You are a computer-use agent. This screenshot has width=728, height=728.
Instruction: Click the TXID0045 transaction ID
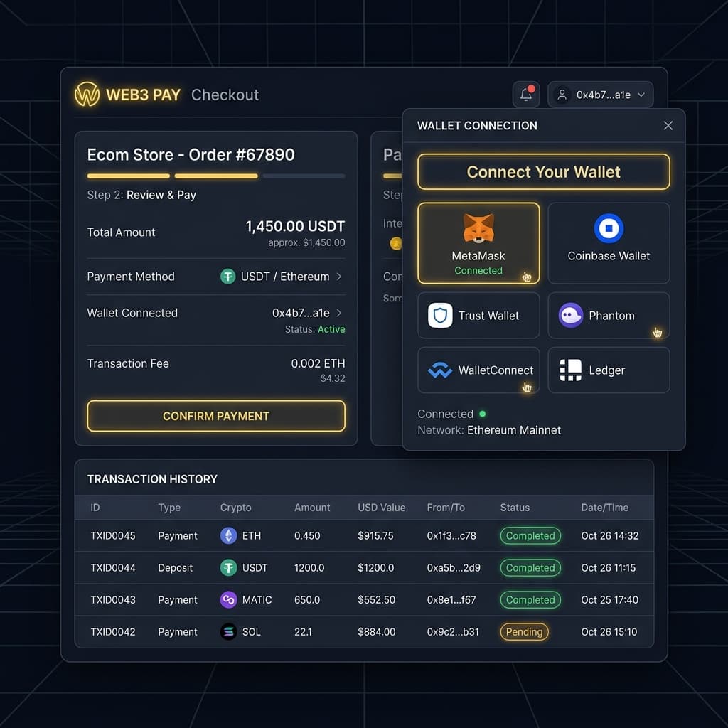click(x=113, y=535)
